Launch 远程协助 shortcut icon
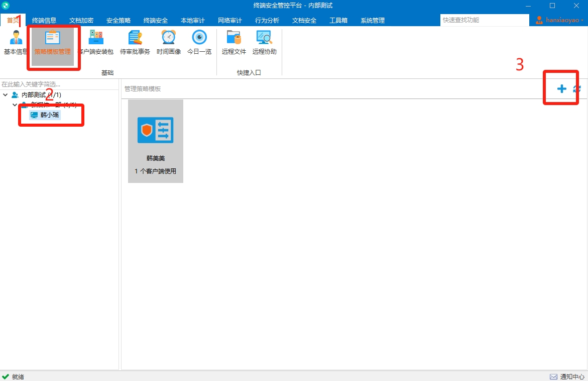Image resolution: width=588 pixels, height=381 pixels. (x=265, y=42)
